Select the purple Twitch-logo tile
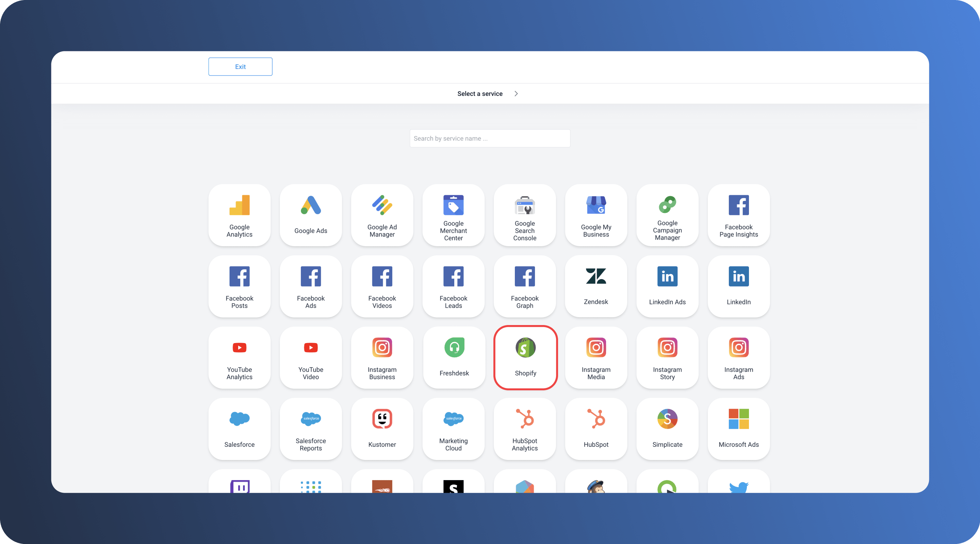This screenshot has height=544, width=980. 239,482
